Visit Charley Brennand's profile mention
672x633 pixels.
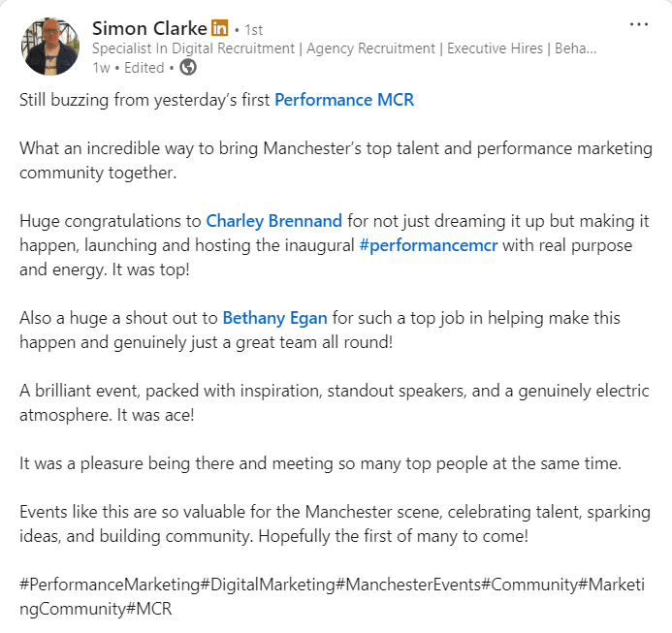coord(274,221)
